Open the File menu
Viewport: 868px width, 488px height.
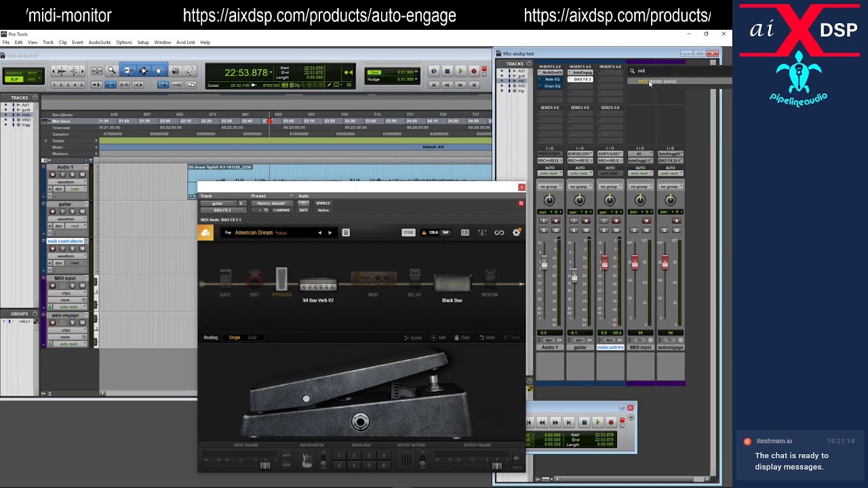(x=6, y=42)
